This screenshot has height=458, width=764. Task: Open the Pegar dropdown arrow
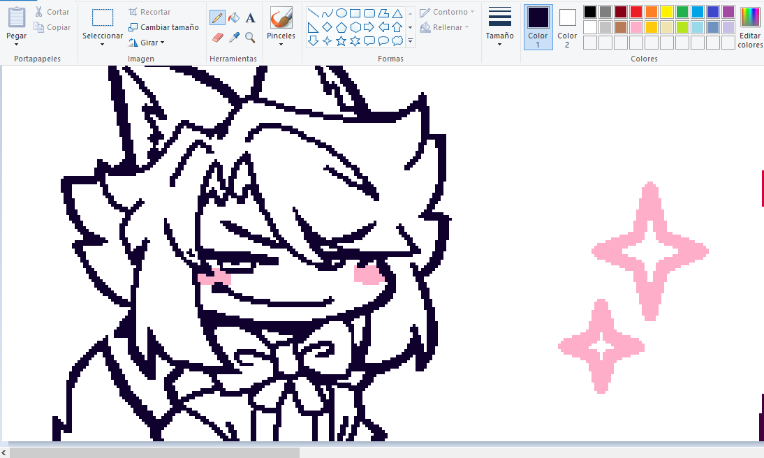click(x=17, y=45)
